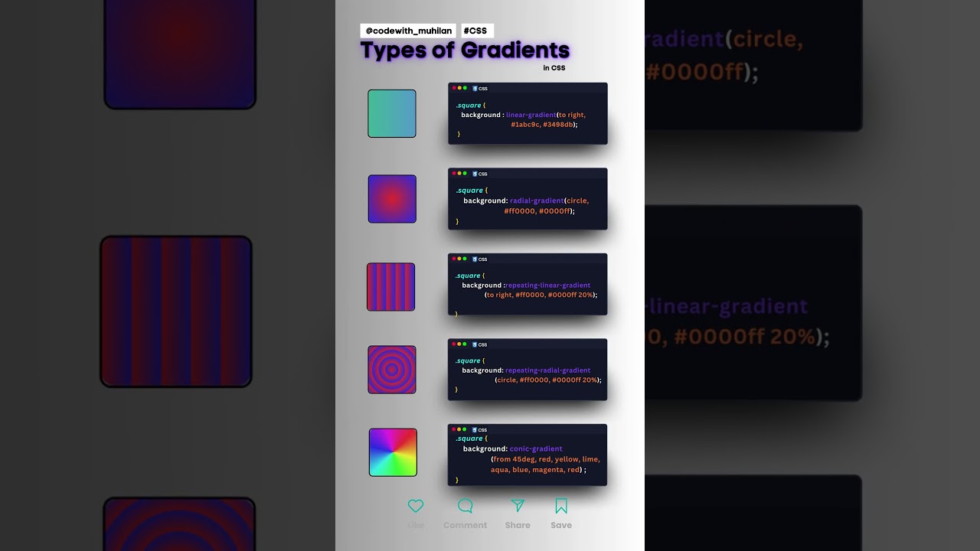
Task: Click the heart Like icon
Action: (x=416, y=506)
